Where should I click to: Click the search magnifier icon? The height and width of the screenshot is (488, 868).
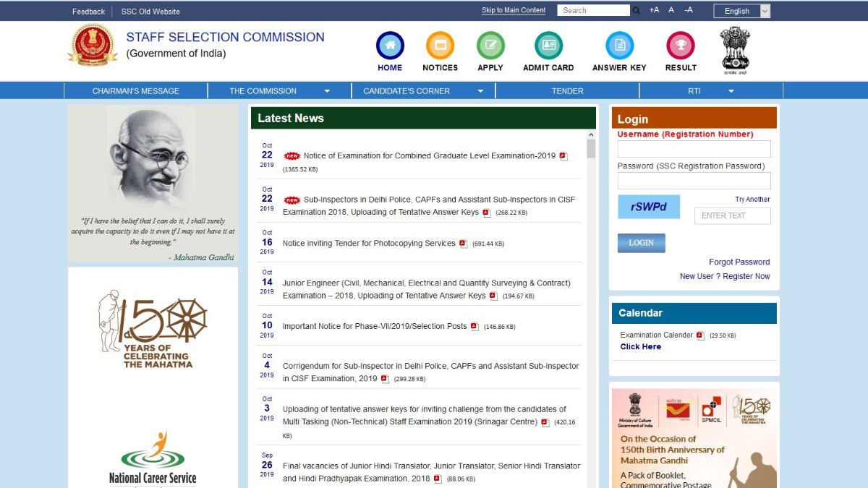click(x=637, y=11)
